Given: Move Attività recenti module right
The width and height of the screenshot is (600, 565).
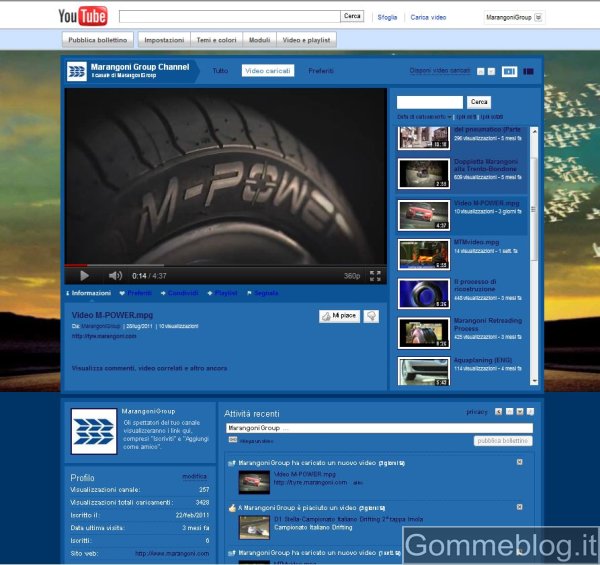Looking at the screenshot, I should click(x=530, y=412).
